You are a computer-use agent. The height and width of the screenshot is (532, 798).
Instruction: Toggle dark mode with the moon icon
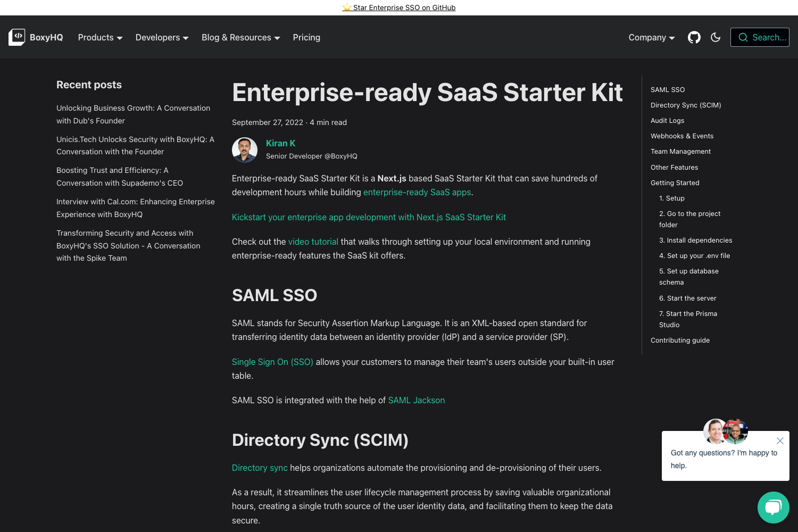point(716,37)
